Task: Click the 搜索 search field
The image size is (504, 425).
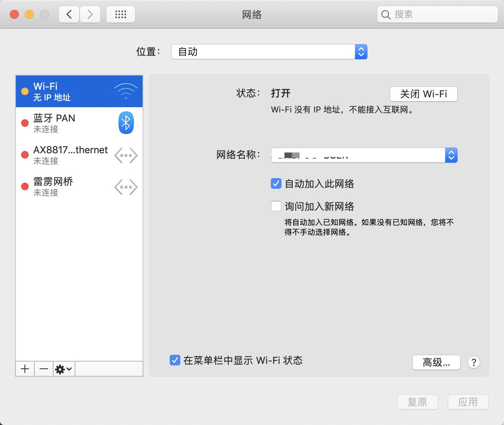Action: (441, 15)
